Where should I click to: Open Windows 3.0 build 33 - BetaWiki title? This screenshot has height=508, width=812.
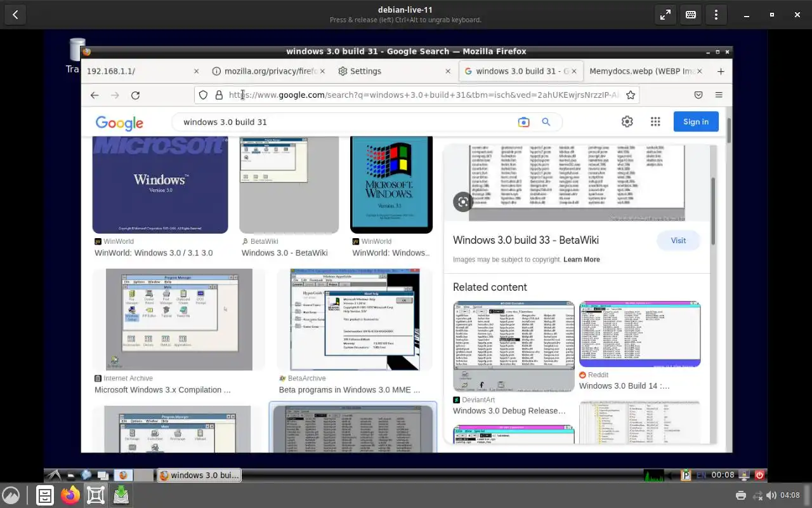526,240
